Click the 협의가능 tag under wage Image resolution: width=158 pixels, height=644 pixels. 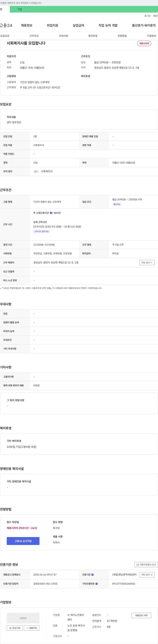[117, 204]
